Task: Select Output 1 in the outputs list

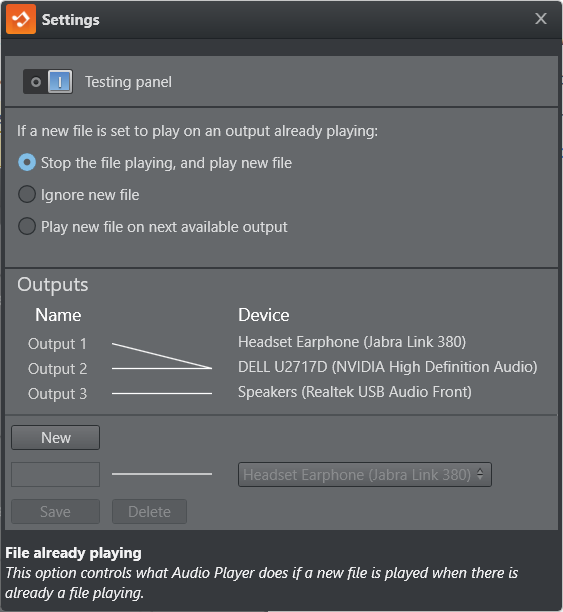Action: tap(57, 344)
